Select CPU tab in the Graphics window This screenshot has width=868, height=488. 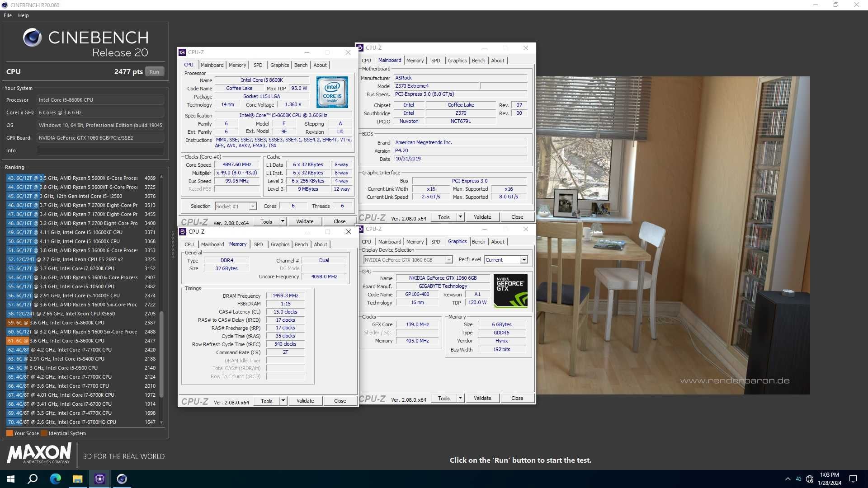(366, 242)
